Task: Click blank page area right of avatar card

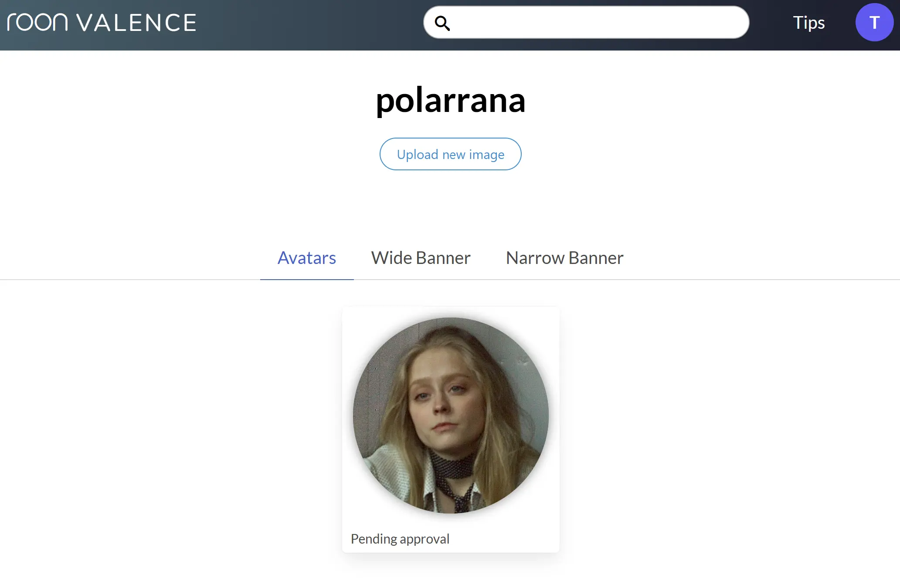Action: click(x=719, y=427)
